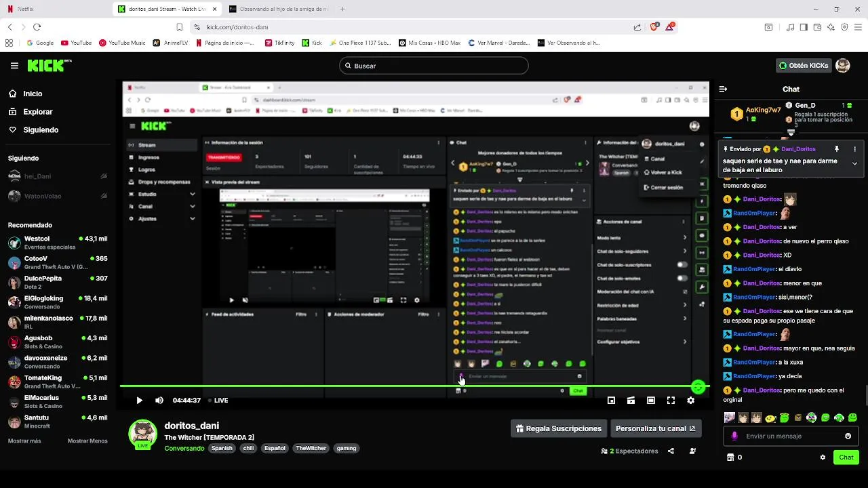Open browser share icon in address bar
Viewport: 868px width, 488px height.
point(637,27)
